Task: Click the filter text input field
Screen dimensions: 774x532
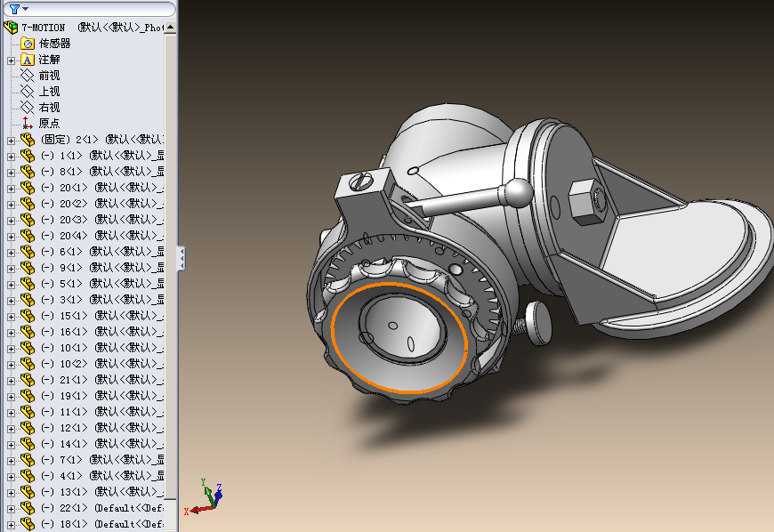Action: [89, 9]
